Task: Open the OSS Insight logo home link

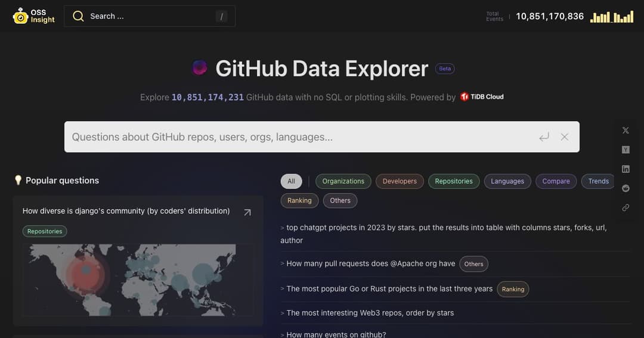Action: click(33, 16)
